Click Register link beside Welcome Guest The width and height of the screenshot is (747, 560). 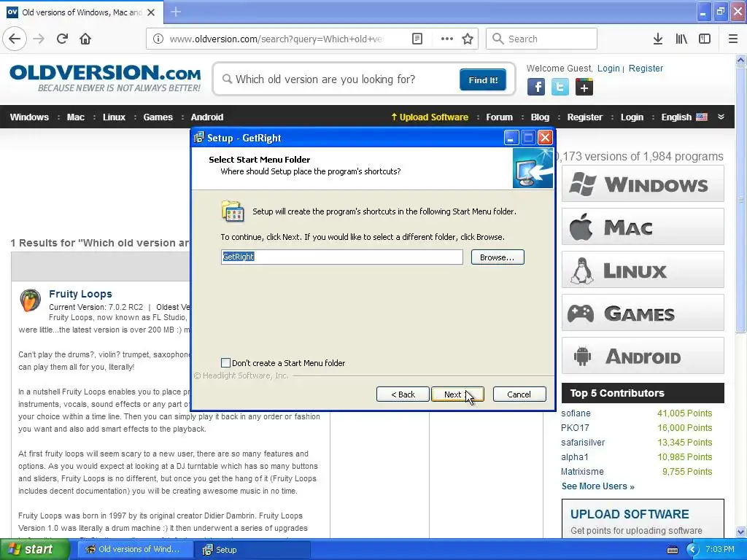646,68
